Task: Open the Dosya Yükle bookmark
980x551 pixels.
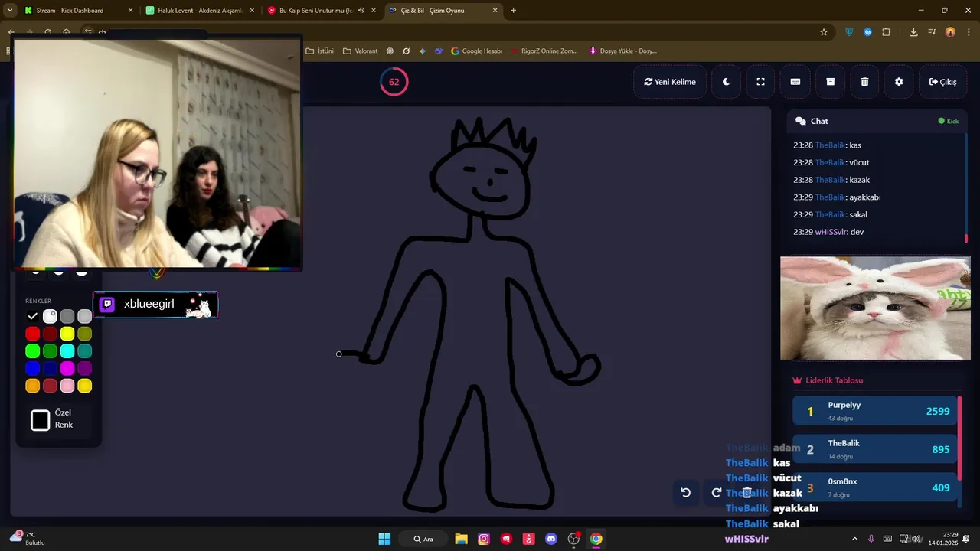Action: pos(622,51)
